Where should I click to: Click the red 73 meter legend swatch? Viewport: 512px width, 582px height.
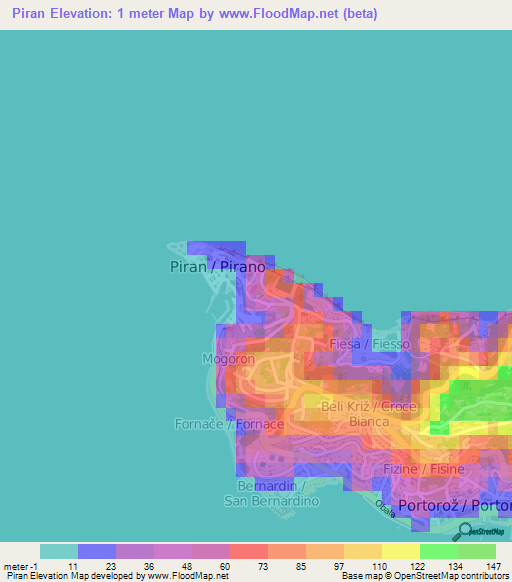tap(249, 551)
